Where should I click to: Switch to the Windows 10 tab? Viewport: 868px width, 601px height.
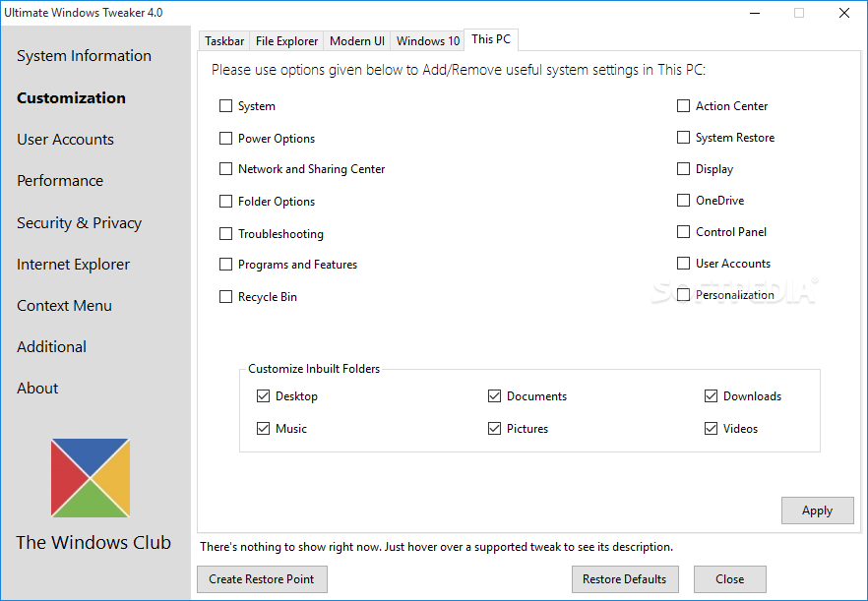428,41
